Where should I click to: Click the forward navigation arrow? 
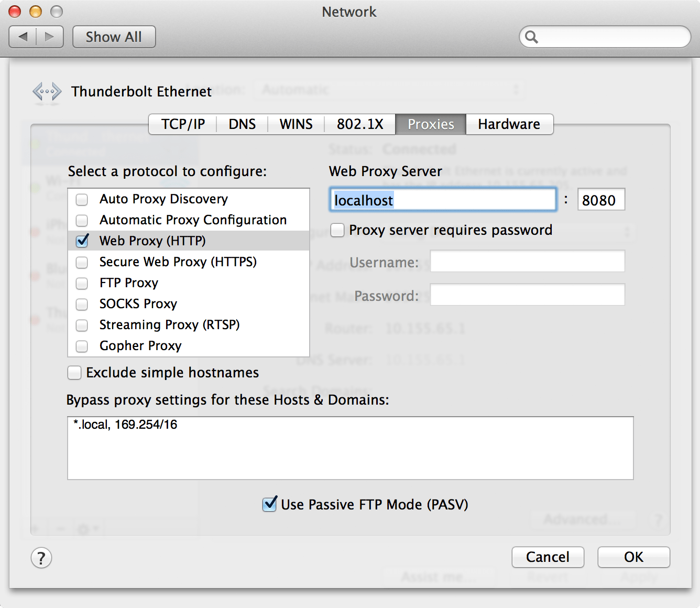pyautogui.click(x=50, y=37)
